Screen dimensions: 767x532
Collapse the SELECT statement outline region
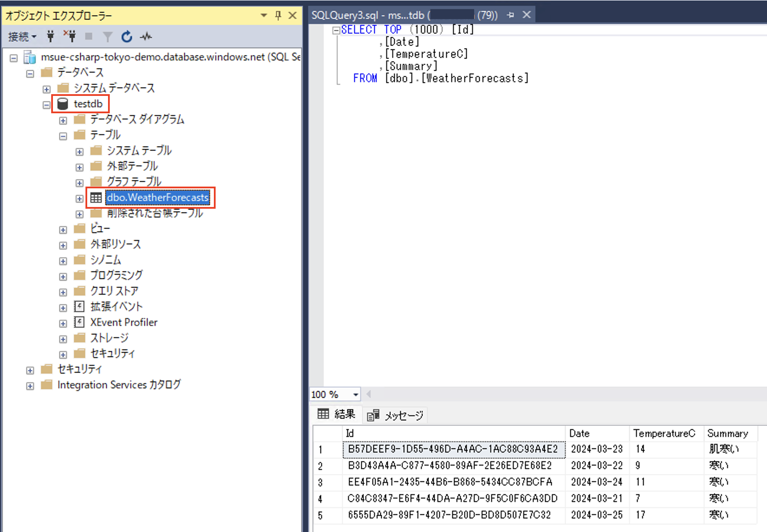click(x=336, y=30)
